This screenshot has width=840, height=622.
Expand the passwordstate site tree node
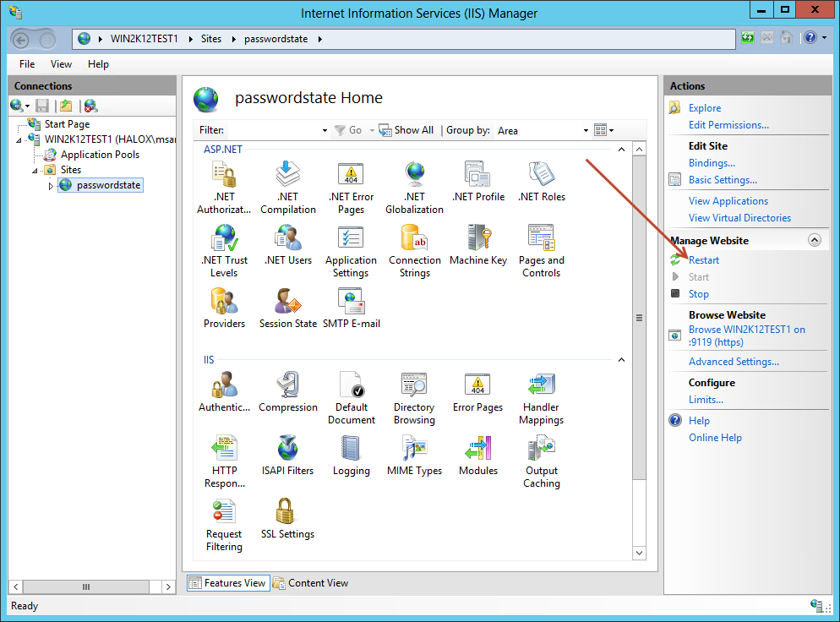point(51,186)
